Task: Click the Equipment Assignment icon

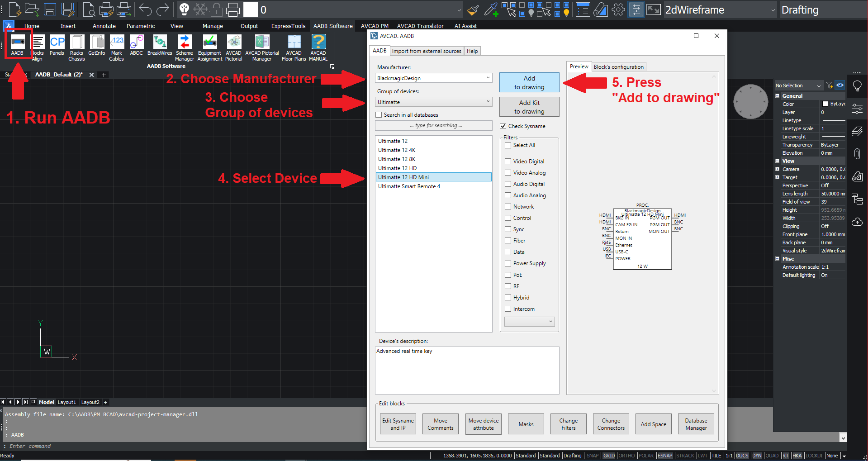Action: pyautogui.click(x=210, y=48)
